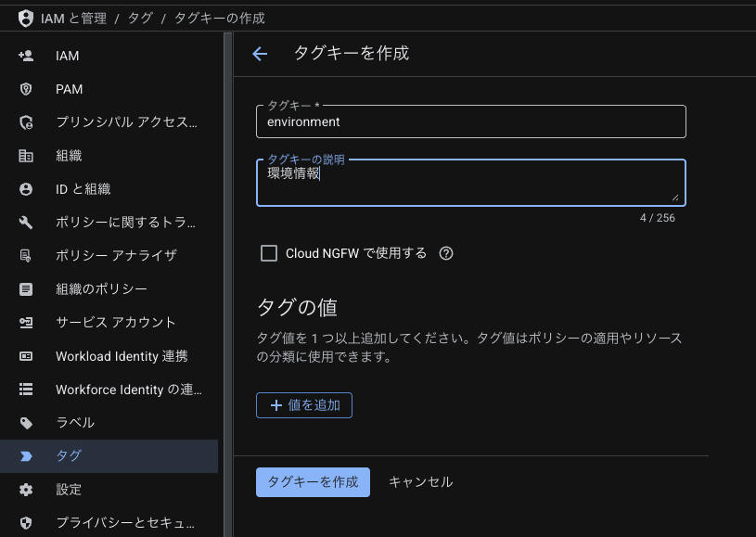Click the sidebar vertical scrollbar
Image resolution: width=756 pixels, height=537 pixels.
click(228, 285)
